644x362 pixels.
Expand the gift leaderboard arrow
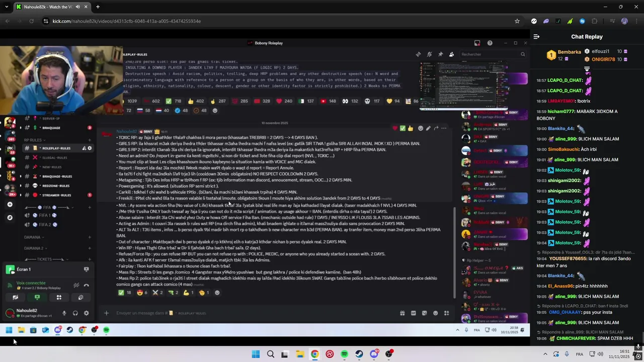pyautogui.click(x=587, y=68)
